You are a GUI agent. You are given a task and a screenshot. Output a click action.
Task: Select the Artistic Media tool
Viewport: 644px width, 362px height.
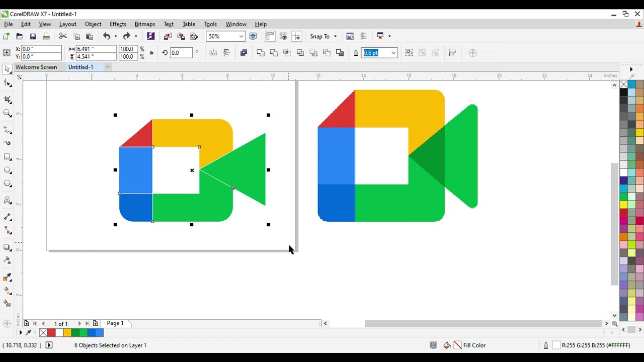(7, 143)
